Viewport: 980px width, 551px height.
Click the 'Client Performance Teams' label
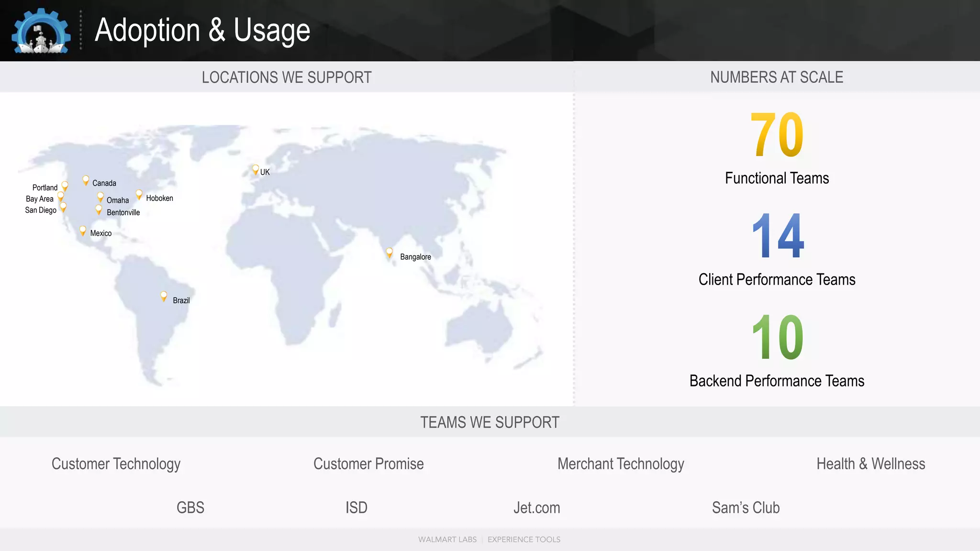[777, 279]
